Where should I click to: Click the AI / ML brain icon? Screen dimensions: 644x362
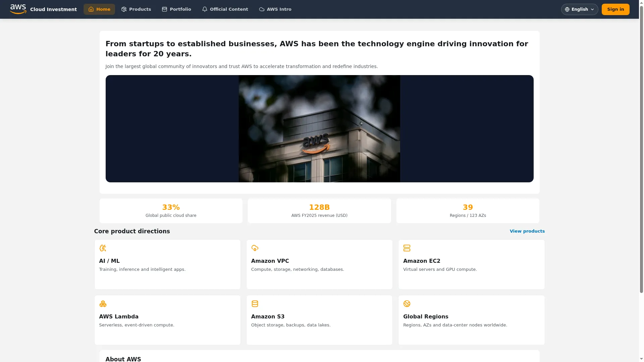pos(103,248)
